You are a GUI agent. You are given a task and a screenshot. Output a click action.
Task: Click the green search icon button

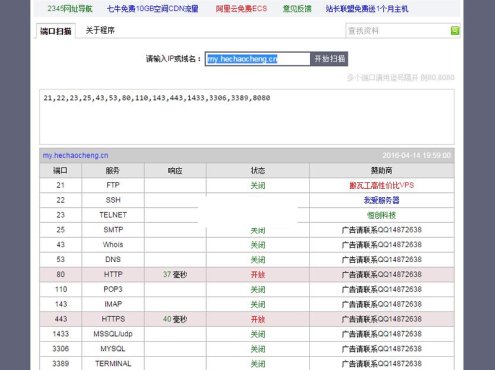pyautogui.click(x=455, y=31)
